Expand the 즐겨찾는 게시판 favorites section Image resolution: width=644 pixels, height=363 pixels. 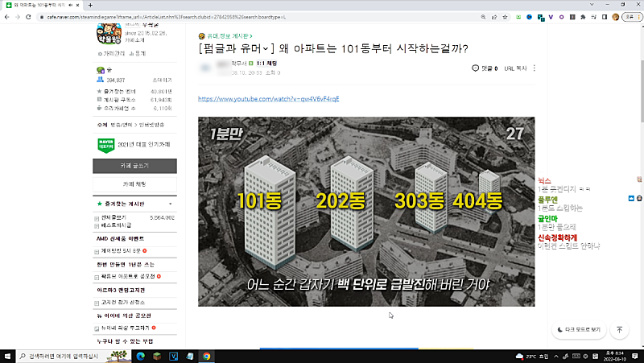(x=170, y=204)
